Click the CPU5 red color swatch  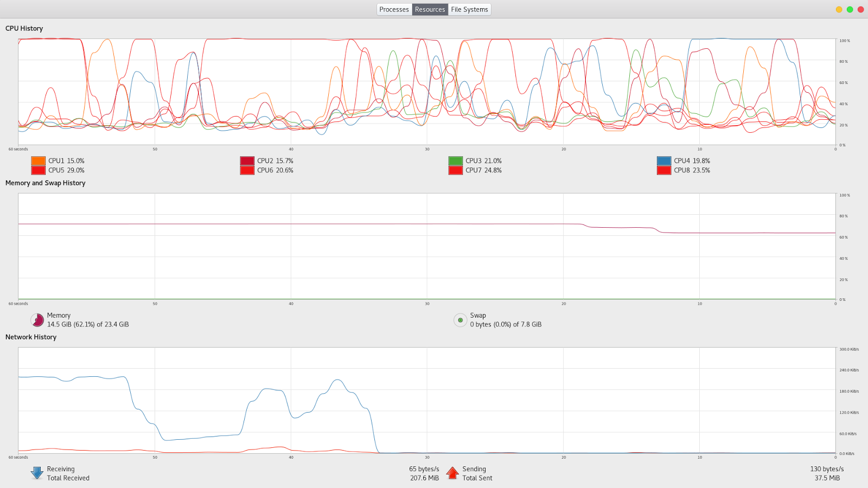pyautogui.click(x=38, y=170)
